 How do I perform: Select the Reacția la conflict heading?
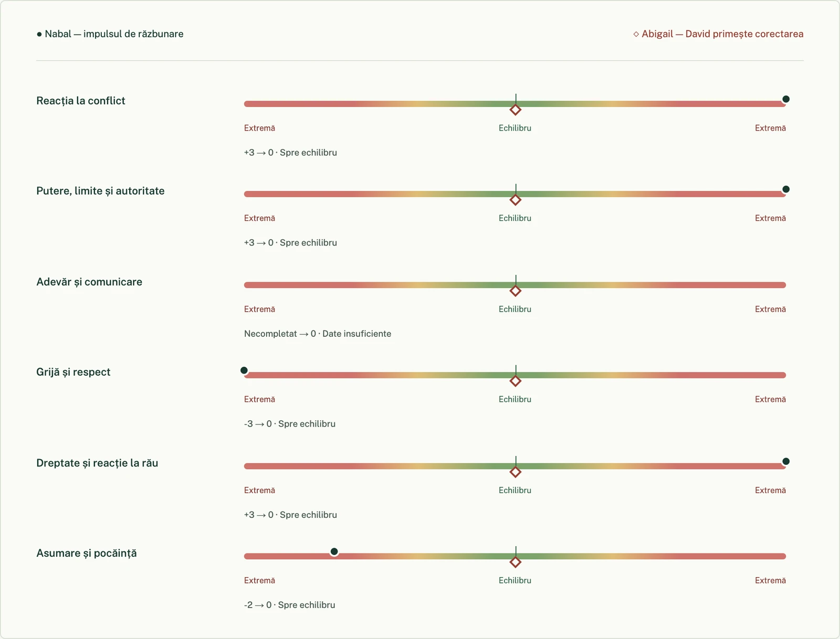(x=81, y=101)
